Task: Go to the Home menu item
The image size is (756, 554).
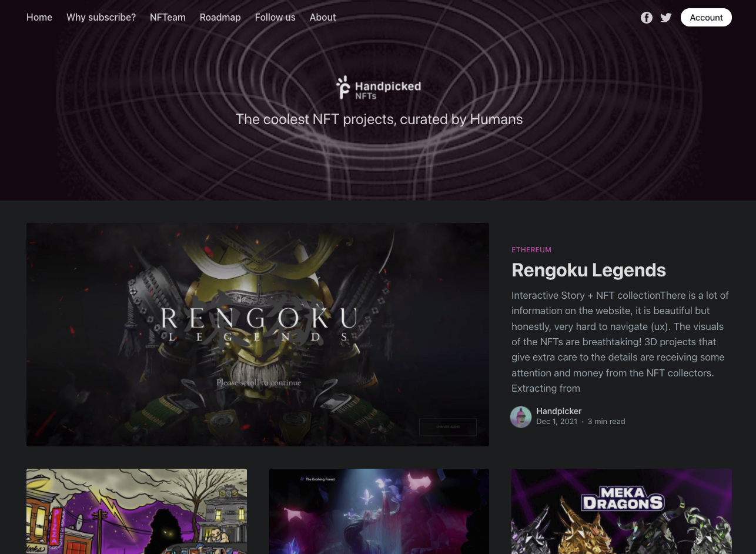Action: point(39,18)
